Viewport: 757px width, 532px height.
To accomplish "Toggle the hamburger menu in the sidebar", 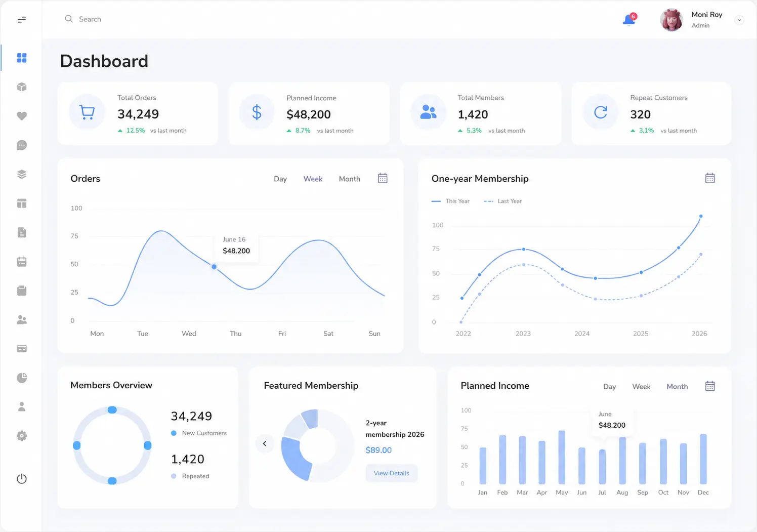I will click(x=22, y=20).
